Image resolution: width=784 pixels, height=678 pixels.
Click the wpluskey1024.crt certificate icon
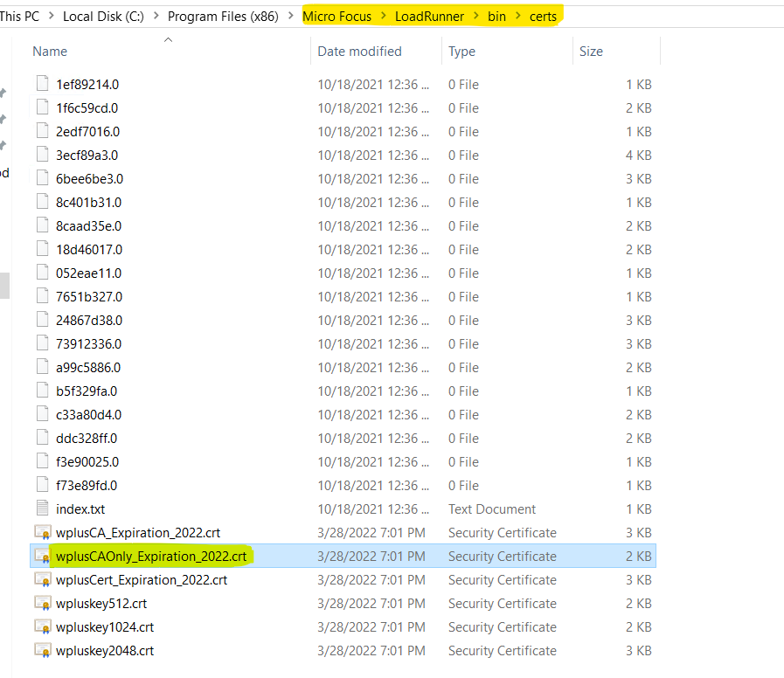42,626
